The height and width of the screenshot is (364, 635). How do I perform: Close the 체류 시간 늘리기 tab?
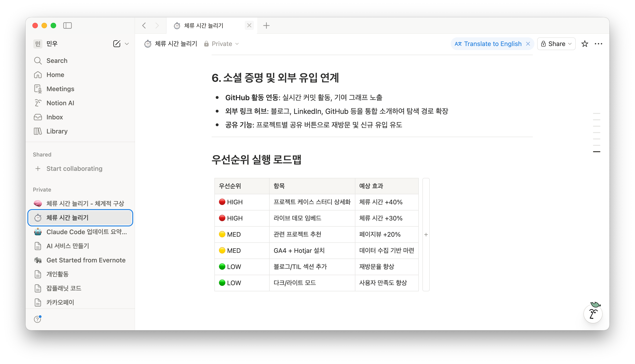pos(249,25)
